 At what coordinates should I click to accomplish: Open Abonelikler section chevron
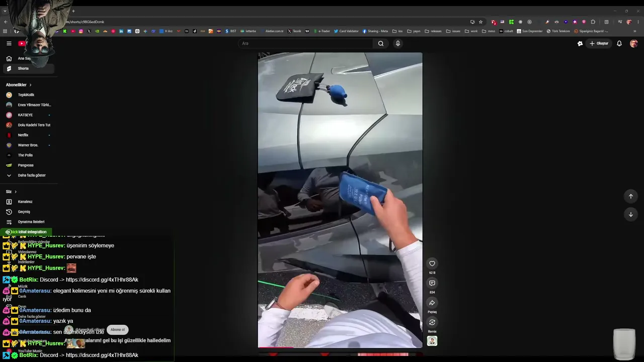(30, 85)
